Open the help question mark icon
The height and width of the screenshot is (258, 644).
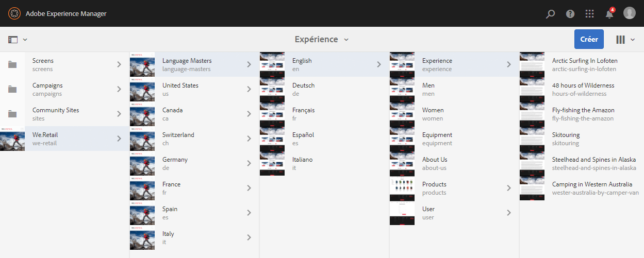[570, 14]
